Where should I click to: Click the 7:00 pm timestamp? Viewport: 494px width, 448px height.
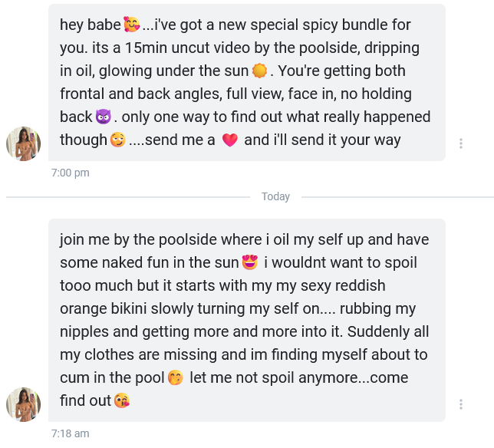(x=71, y=173)
